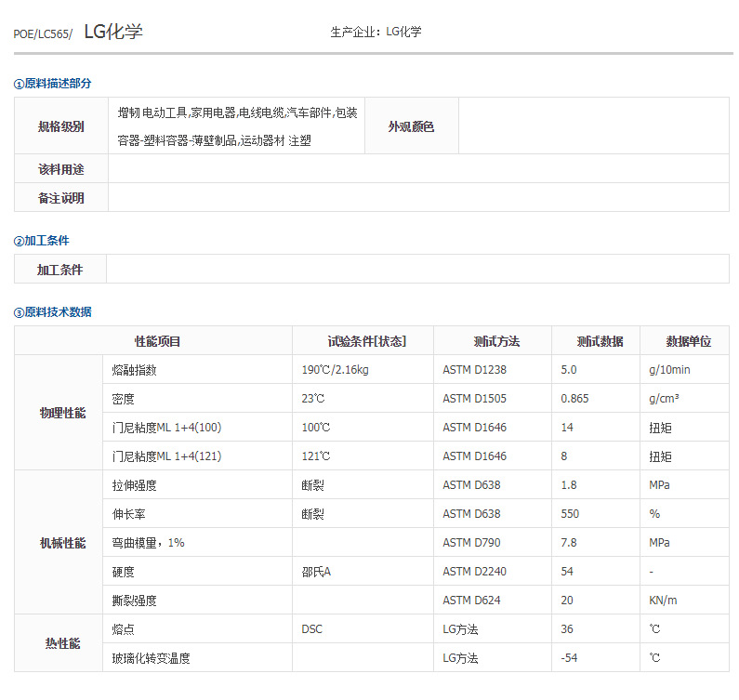
Task: Click the -54 glass transition value
Action: pos(569,658)
